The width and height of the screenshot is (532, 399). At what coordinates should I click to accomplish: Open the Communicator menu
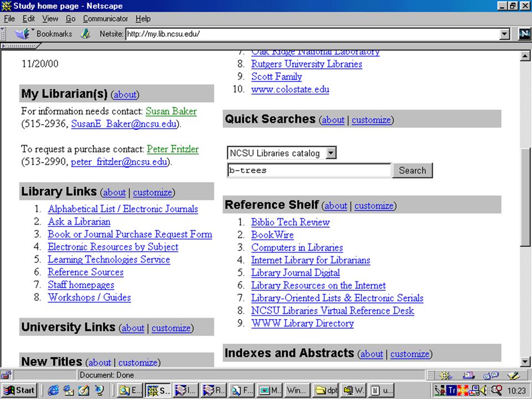click(105, 19)
